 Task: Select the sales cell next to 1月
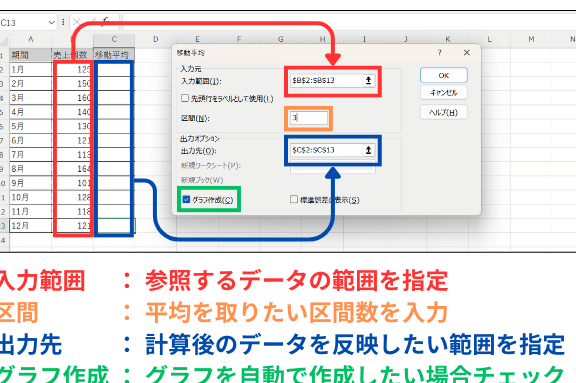coord(73,69)
